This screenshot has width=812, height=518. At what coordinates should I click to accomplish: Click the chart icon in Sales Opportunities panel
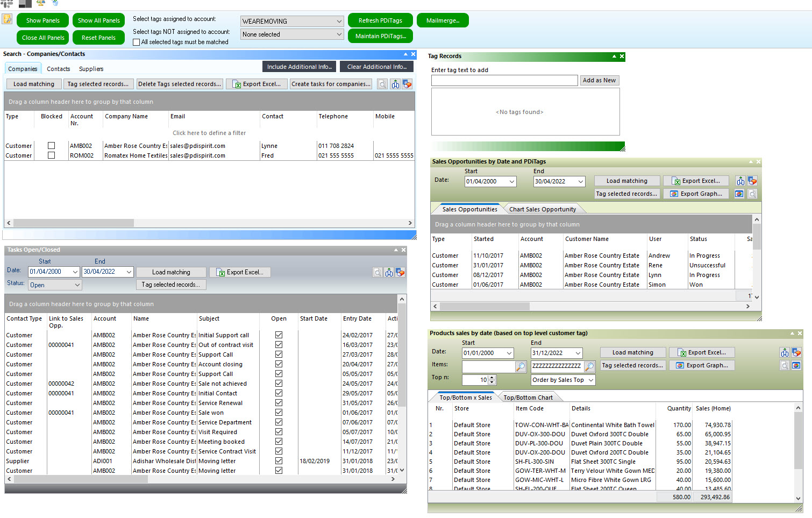click(x=739, y=194)
